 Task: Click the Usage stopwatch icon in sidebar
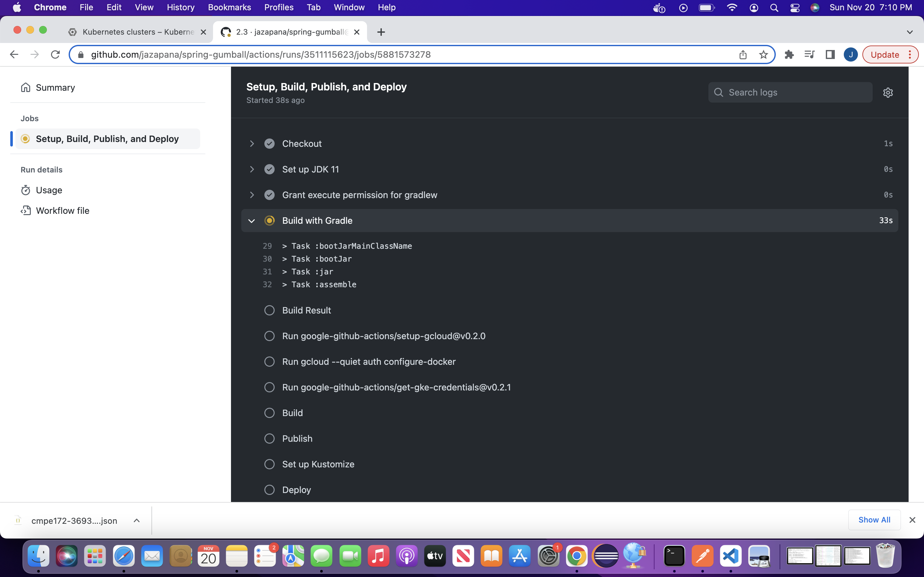click(25, 190)
